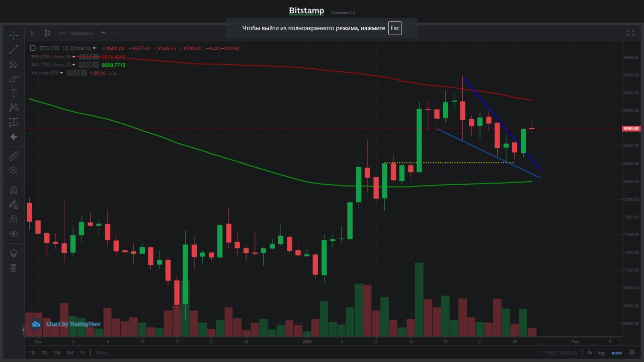Expand the MA (200, close, 0) dropdown
The image size is (644, 362).
coord(73,57)
